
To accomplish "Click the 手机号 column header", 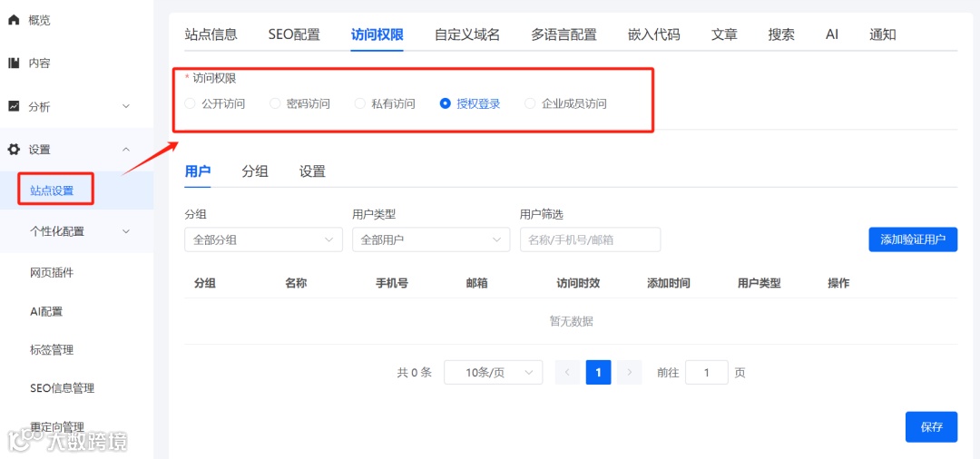I will (392, 284).
